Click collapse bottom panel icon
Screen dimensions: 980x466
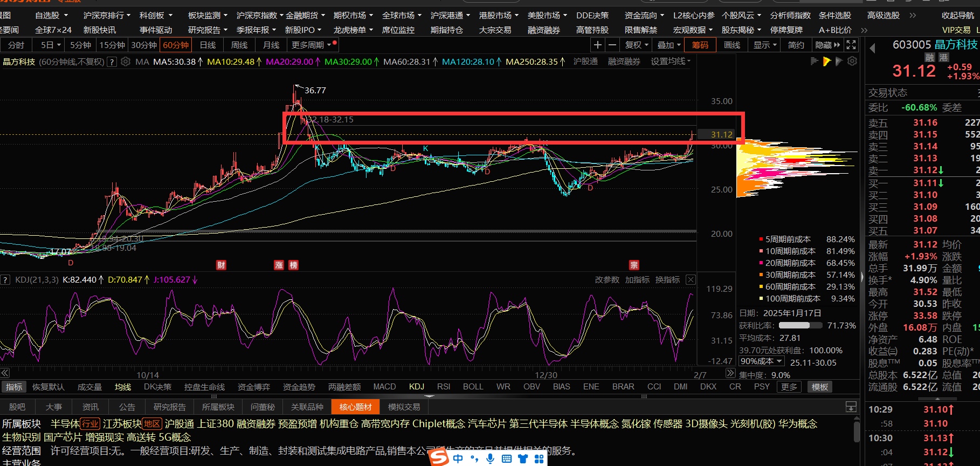(851, 407)
